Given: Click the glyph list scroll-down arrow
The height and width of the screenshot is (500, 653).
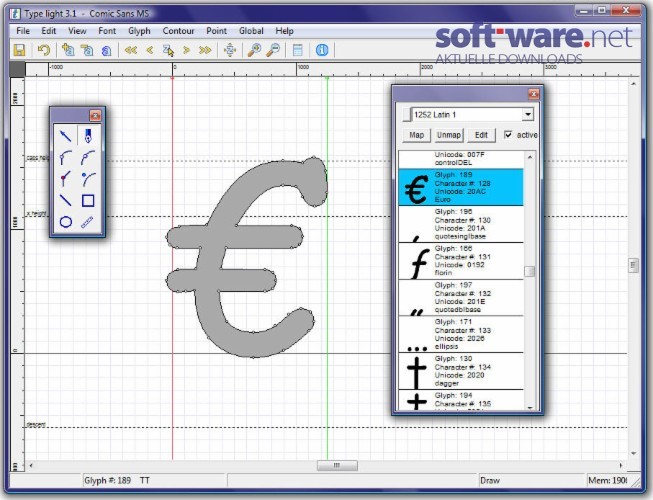Looking at the screenshot, I should [530, 407].
